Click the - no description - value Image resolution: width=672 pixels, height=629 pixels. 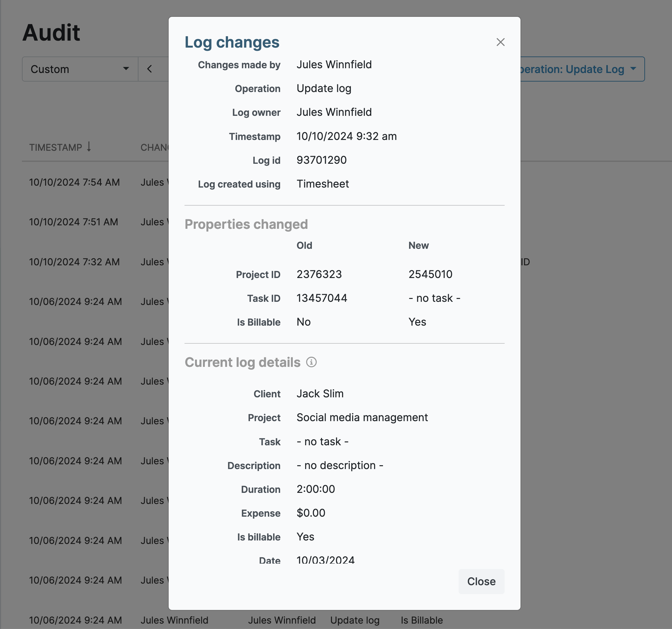click(340, 466)
